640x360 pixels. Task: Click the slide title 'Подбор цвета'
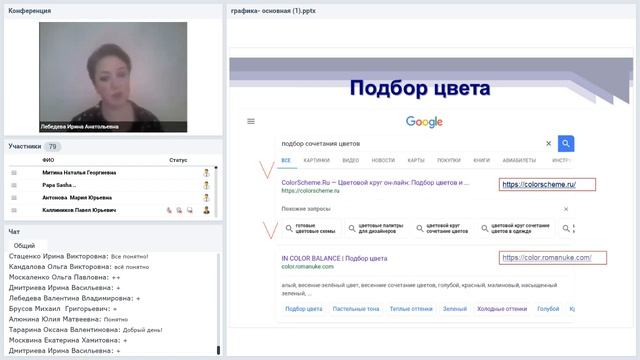point(420,88)
